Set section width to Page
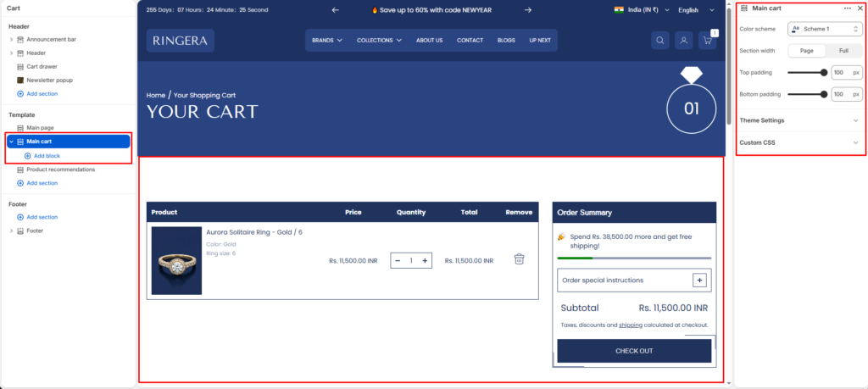Viewport: 868px width, 389px height. (807, 51)
